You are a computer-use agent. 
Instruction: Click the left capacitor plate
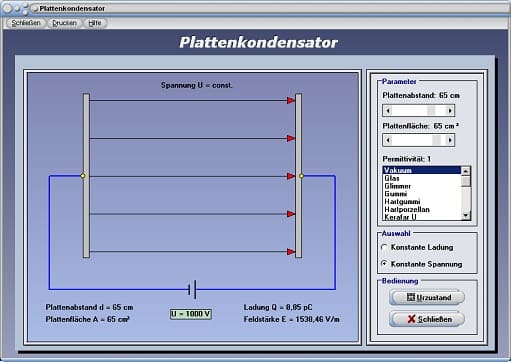coord(86,176)
